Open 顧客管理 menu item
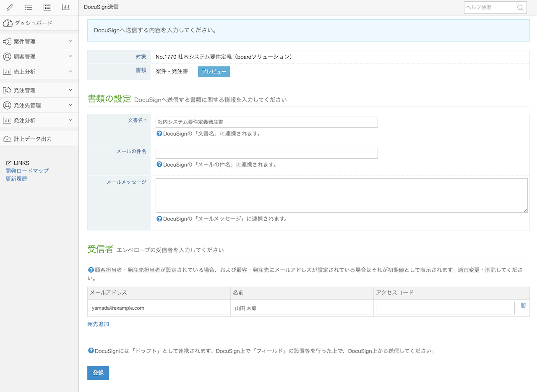The height and width of the screenshot is (392, 537). tap(39, 57)
